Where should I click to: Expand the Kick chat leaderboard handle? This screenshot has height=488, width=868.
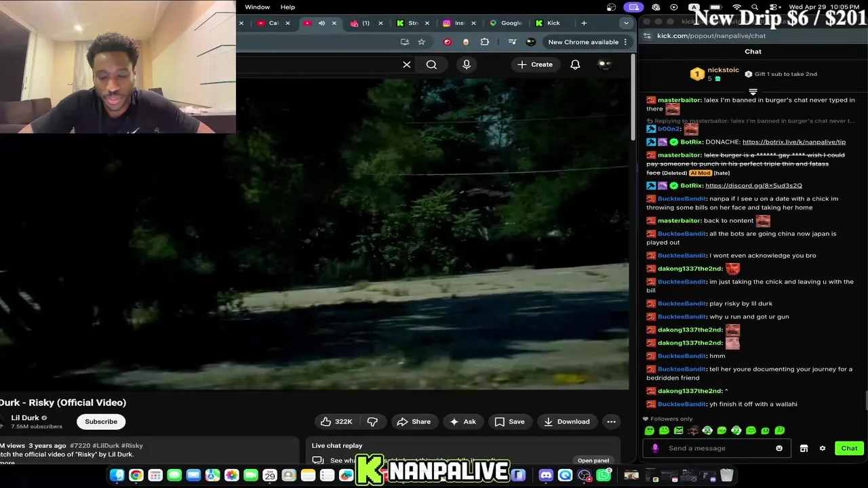(x=753, y=91)
